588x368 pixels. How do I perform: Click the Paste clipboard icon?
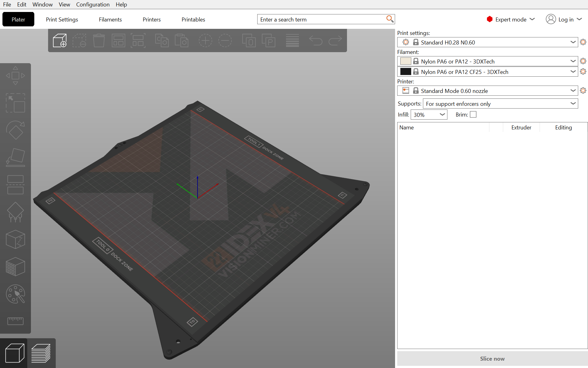(x=181, y=40)
